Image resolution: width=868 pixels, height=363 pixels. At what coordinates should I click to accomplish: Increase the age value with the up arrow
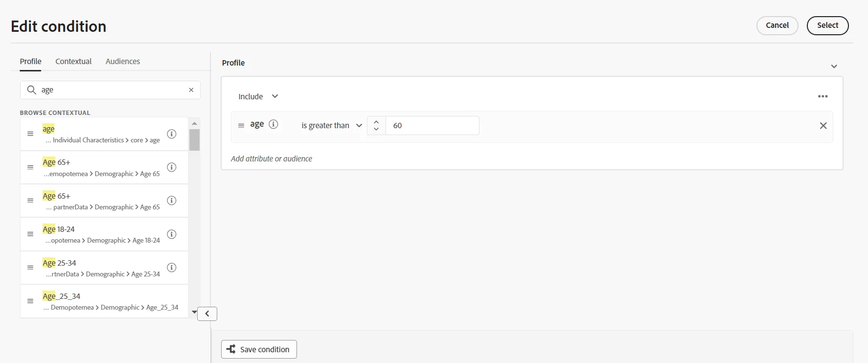376,122
